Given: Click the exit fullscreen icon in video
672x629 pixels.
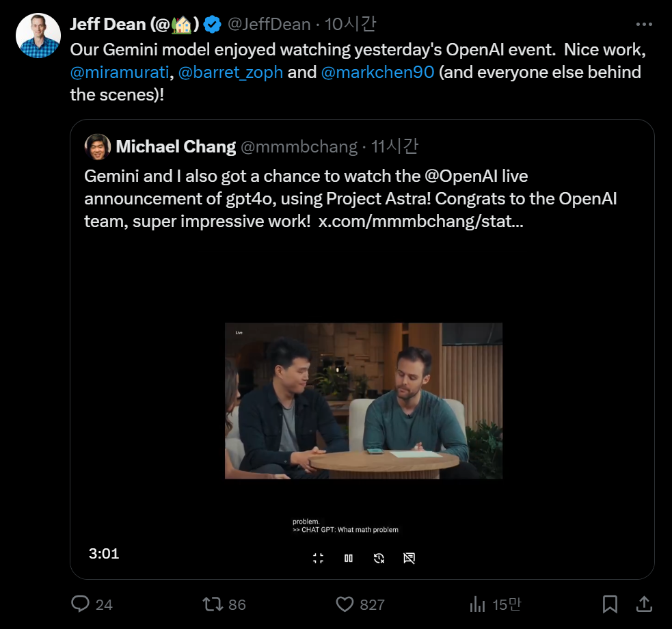Looking at the screenshot, I should pyautogui.click(x=318, y=558).
